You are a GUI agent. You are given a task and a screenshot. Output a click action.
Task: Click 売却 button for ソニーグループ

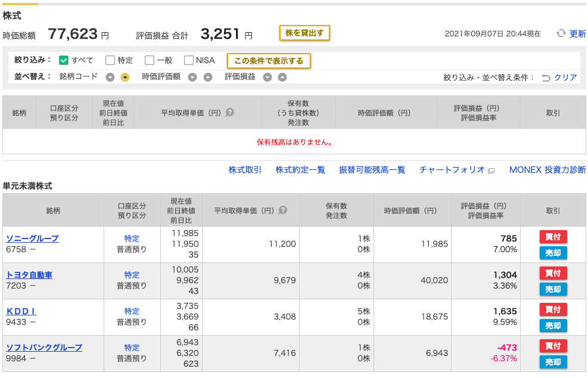(x=553, y=253)
